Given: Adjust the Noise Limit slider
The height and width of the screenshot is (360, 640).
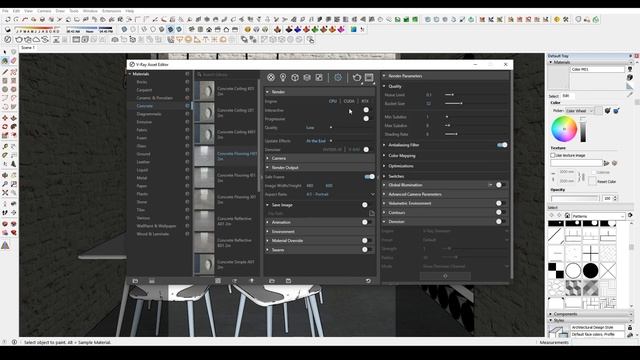Looking at the screenshot, I should (x=452, y=95).
